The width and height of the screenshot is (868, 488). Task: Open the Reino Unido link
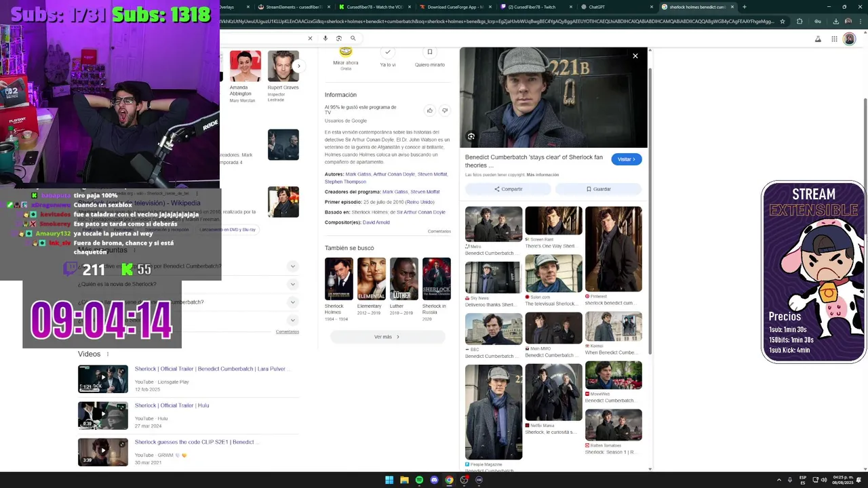click(420, 202)
